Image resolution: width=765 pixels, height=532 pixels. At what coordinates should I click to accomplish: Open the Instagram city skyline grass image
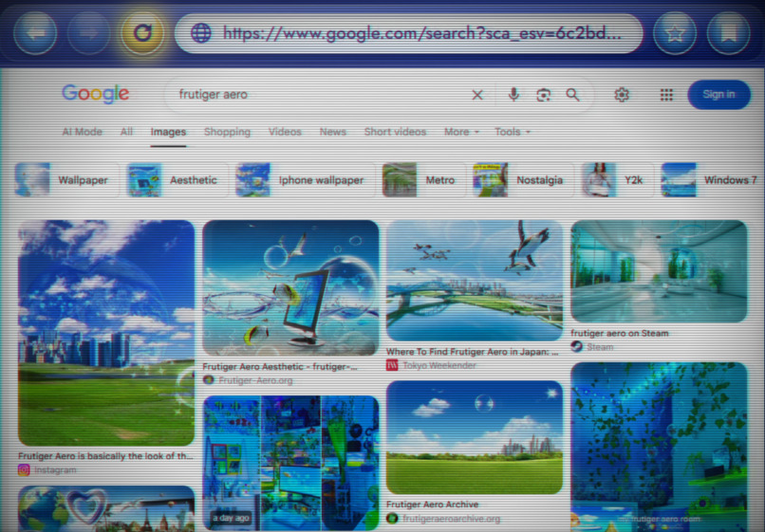tap(106, 333)
